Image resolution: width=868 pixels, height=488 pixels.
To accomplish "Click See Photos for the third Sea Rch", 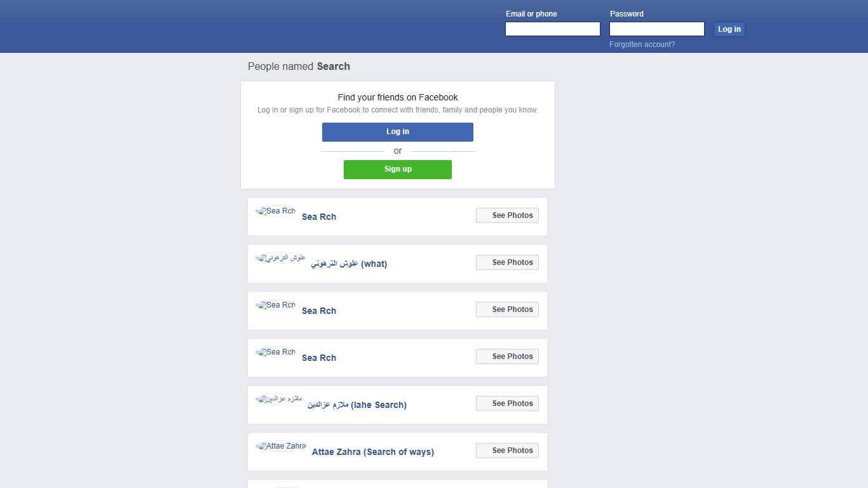I will pyautogui.click(x=507, y=356).
